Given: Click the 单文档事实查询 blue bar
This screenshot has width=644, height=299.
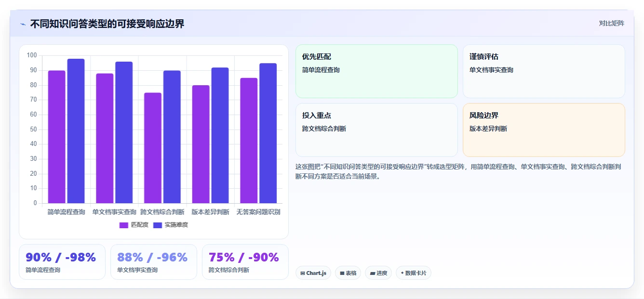Looking at the screenshot, I should tap(124, 132).
